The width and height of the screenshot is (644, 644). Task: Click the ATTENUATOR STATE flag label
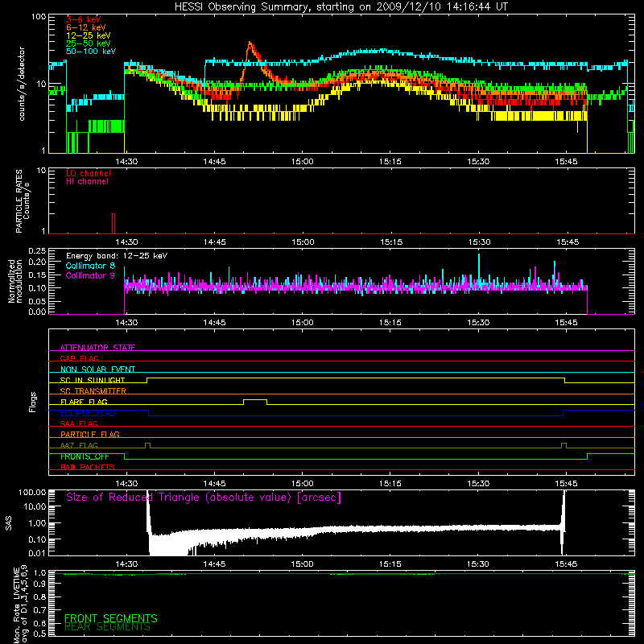pyautogui.click(x=97, y=348)
